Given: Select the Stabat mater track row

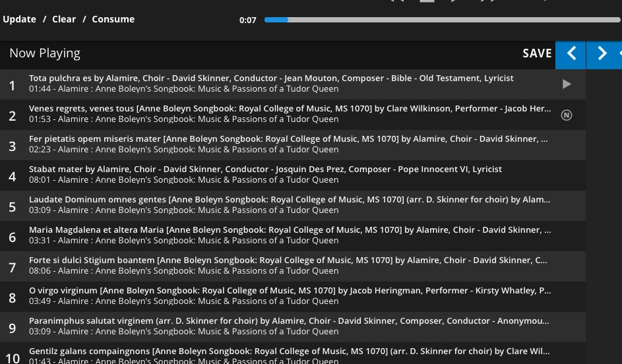Looking at the screenshot, I should [x=293, y=175].
